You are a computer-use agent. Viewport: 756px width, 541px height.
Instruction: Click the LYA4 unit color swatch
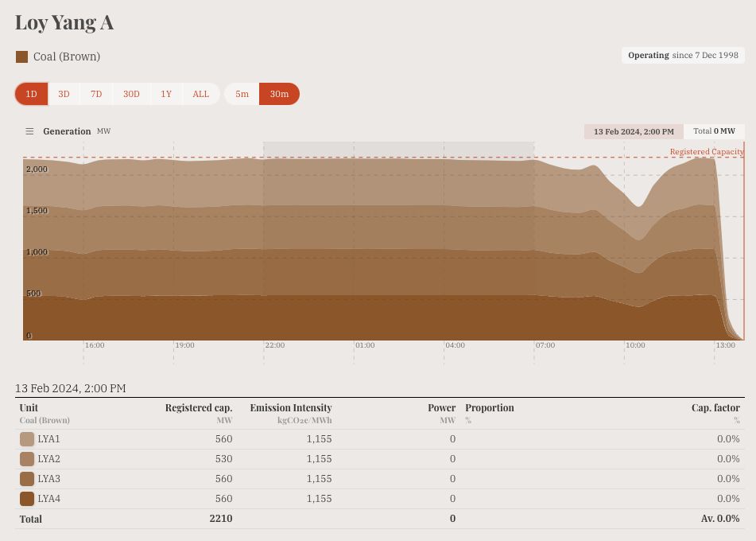[x=27, y=499]
